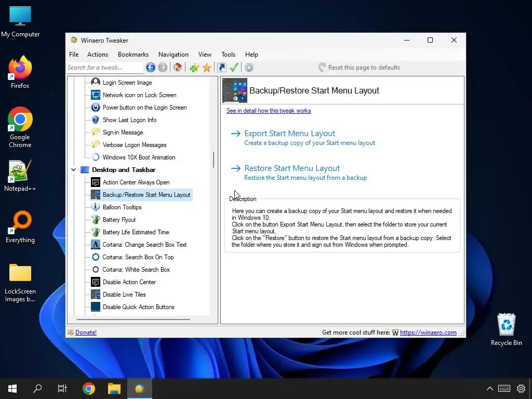Click the Power button on the Login Screen icon
This screenshot has height=399, width=532.
(x=96, y=107)
